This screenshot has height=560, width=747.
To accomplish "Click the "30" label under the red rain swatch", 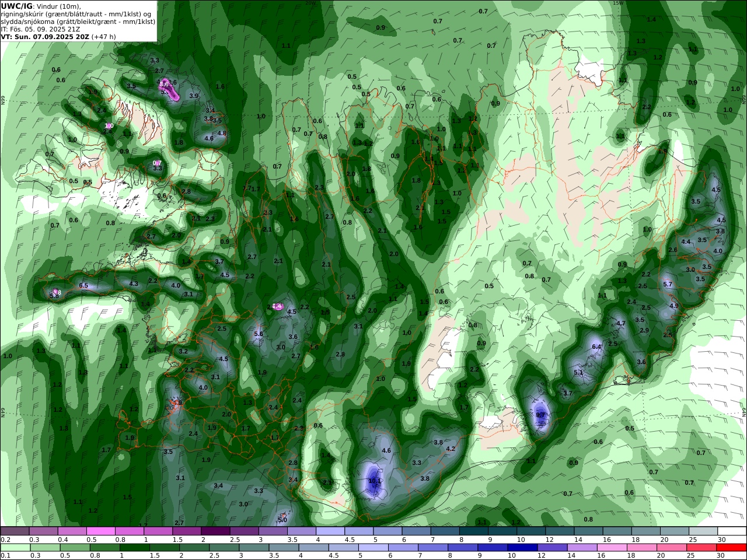I will tap(721, 555).
